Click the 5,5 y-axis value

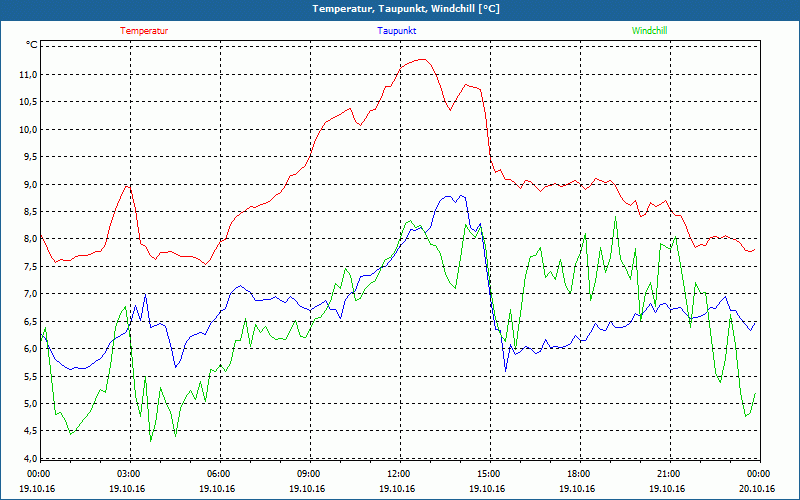pos(30,377)
